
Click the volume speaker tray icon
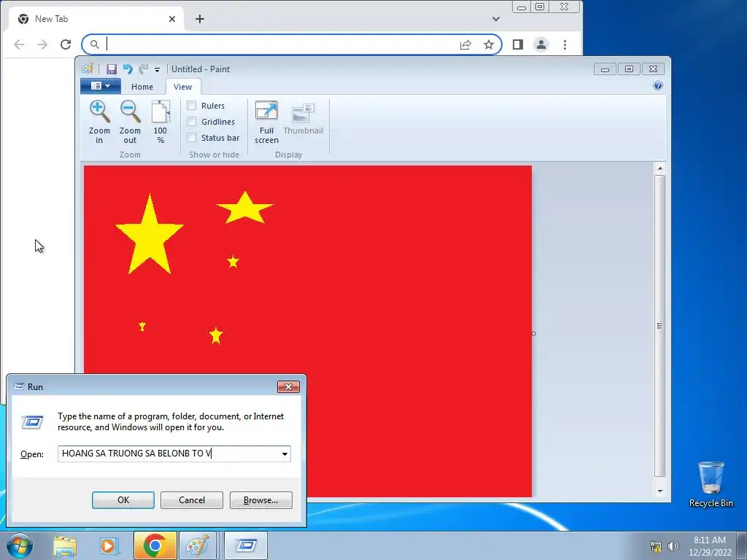673,546
